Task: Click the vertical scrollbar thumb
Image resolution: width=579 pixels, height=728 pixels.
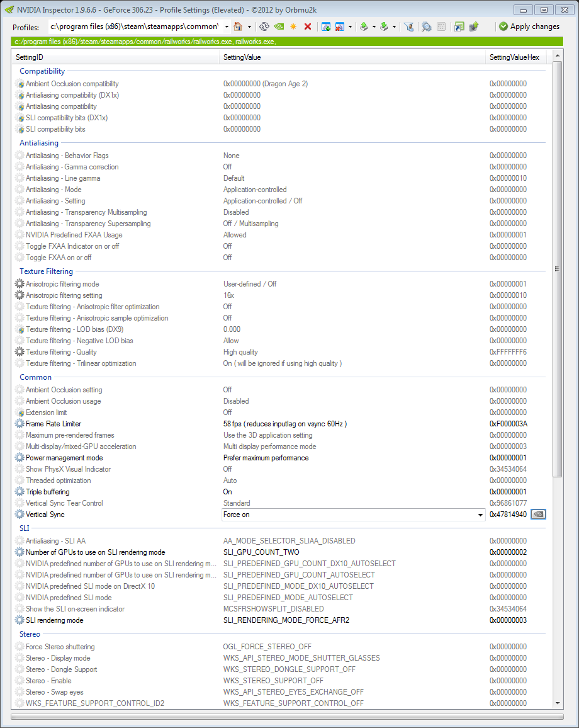Action: click(557, 268)
